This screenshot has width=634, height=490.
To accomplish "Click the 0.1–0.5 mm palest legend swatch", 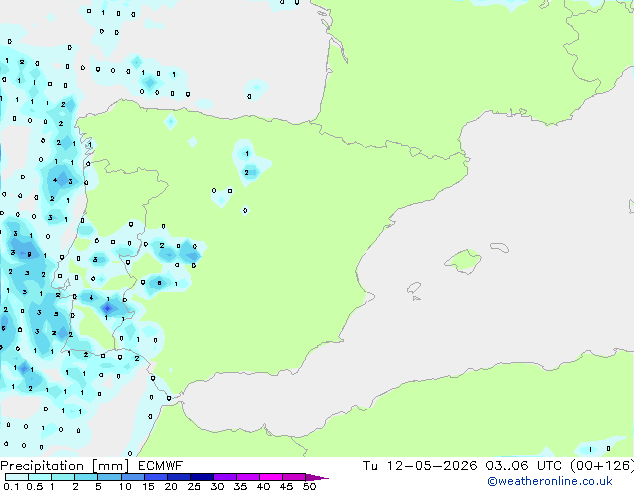I will 17,477.
